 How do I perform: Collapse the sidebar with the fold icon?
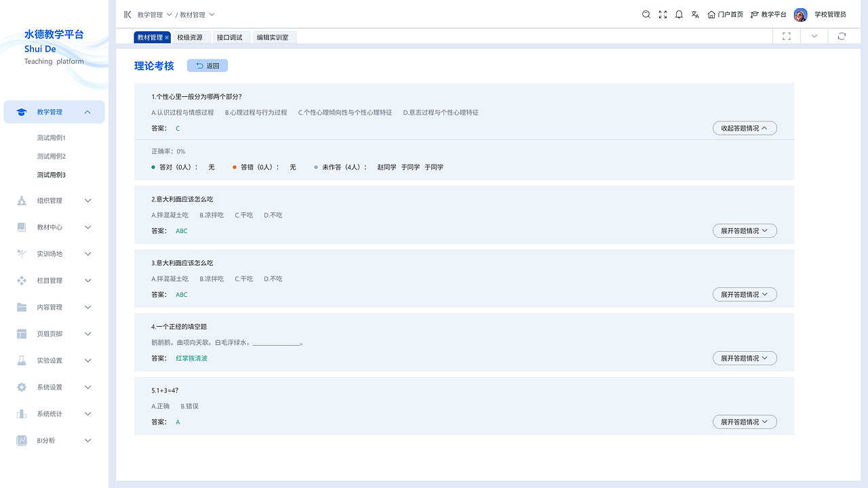tap(127, 14)
